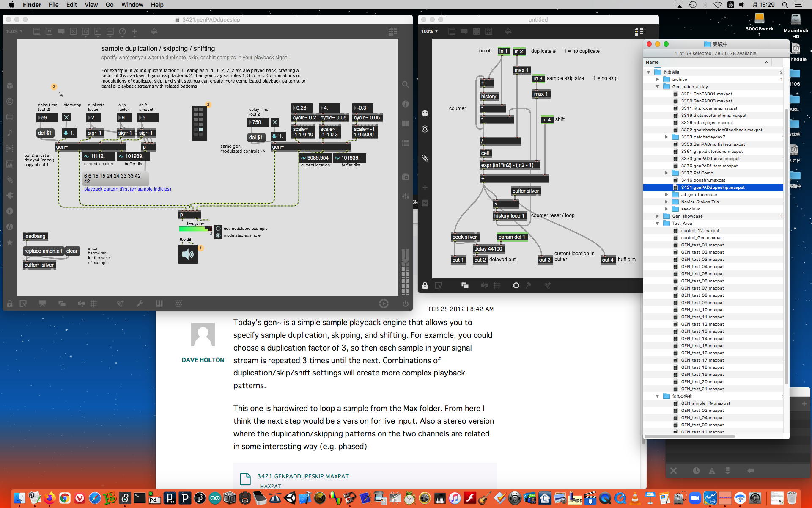The width and height of the screenshot is (812, 508).
Task: Click the lock icon in left patcher
Action: [x=9, y=304]
